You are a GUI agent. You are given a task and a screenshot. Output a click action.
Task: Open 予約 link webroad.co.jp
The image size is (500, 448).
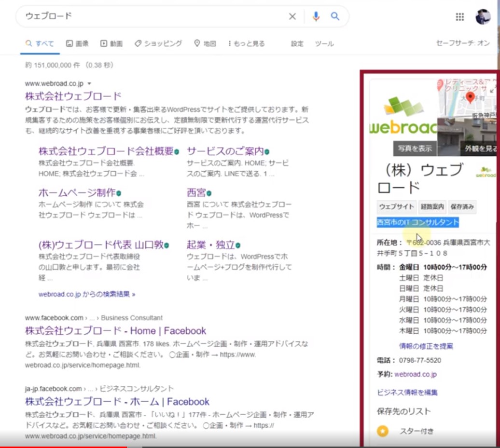(416, 374)
